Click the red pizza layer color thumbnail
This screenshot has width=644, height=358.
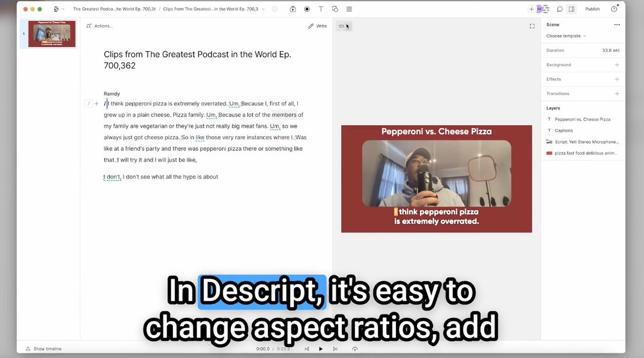(x=549, y=153)
